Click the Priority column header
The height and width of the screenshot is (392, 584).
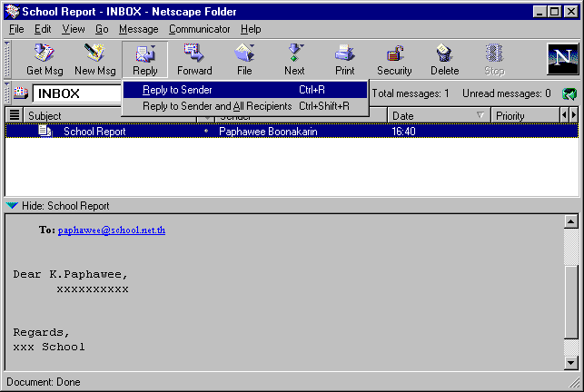click(x=525, y=115)
